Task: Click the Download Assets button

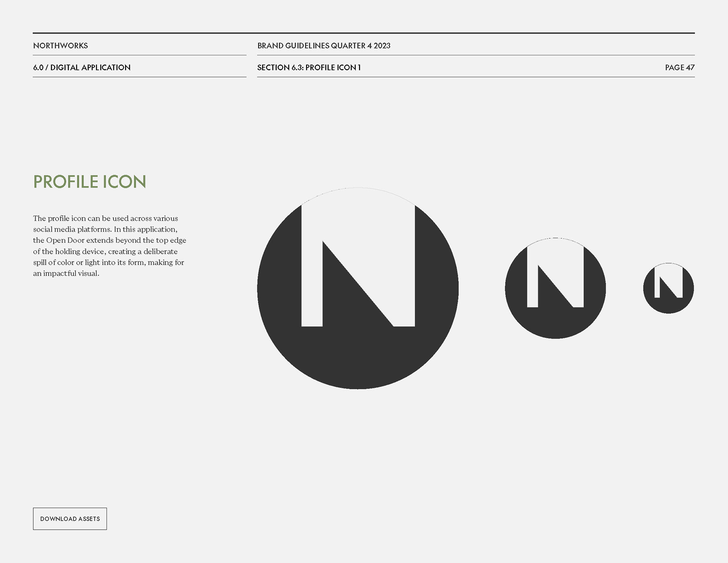Action: [x=70, y=519]
